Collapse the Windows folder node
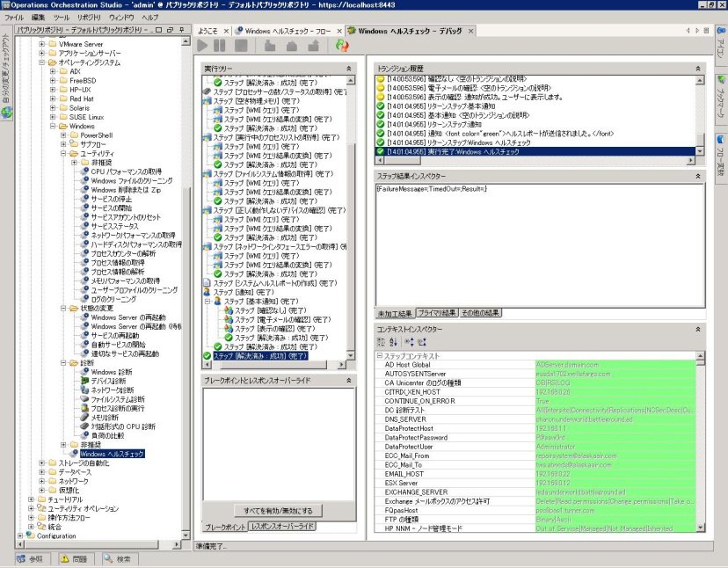Image resolution: width=728 pixels, height=568 pixels. [53, 126]
